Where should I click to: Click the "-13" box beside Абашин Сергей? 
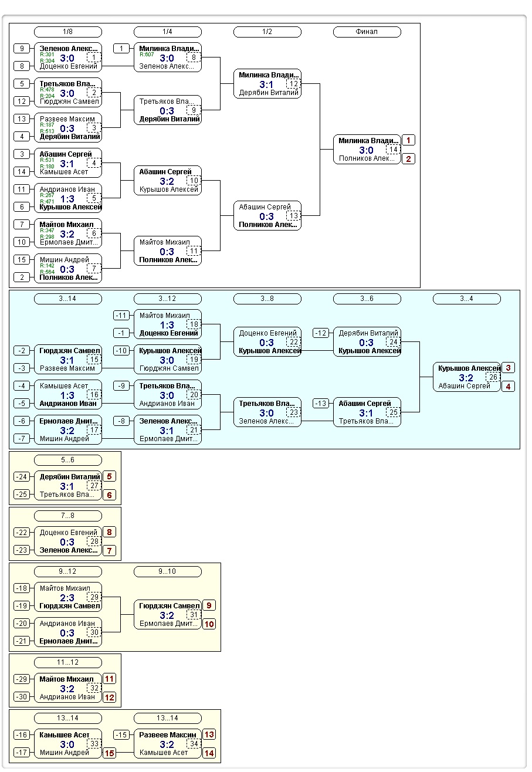[x=321, y=403]
